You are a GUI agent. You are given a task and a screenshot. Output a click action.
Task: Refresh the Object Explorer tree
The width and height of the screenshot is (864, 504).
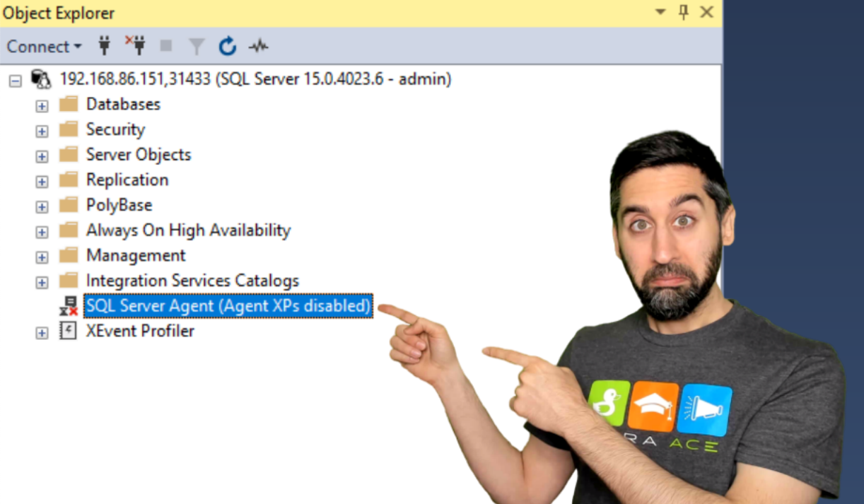(x=228, y=46)
